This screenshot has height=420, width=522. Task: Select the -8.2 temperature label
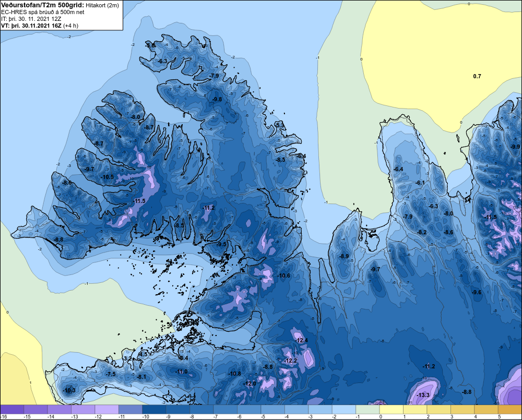pos(422,232)
